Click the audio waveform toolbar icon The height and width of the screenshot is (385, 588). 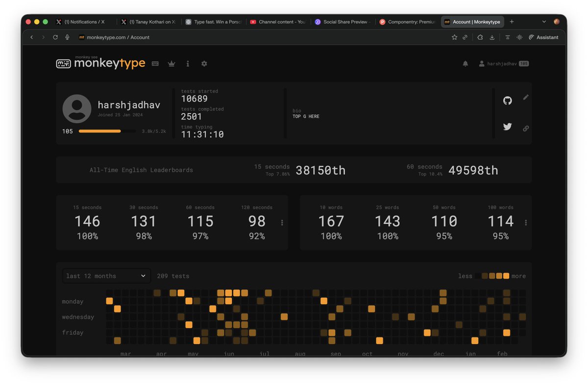(x=519, y=37)
